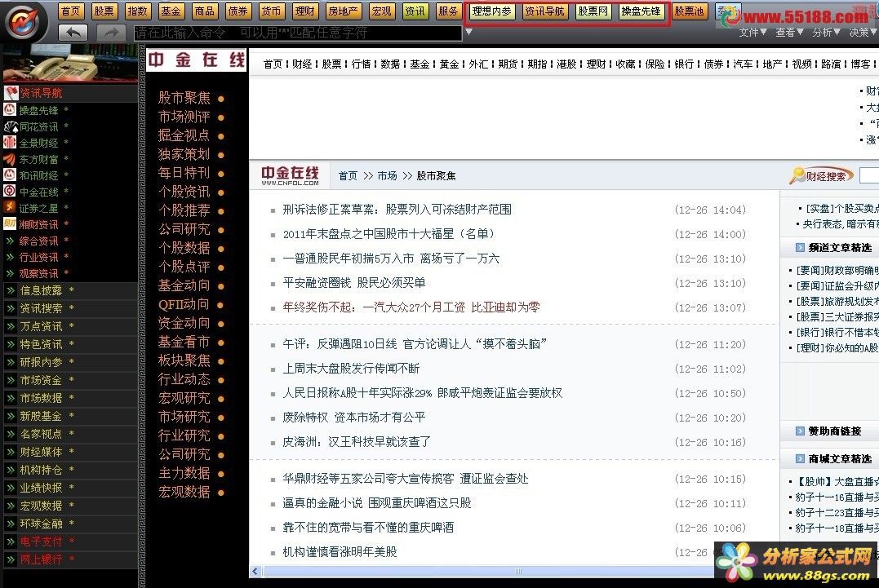This screenshot has height=588, width=879.
Task: Open the 股票 toolbar tab
Action: click(x=104, y=11)
